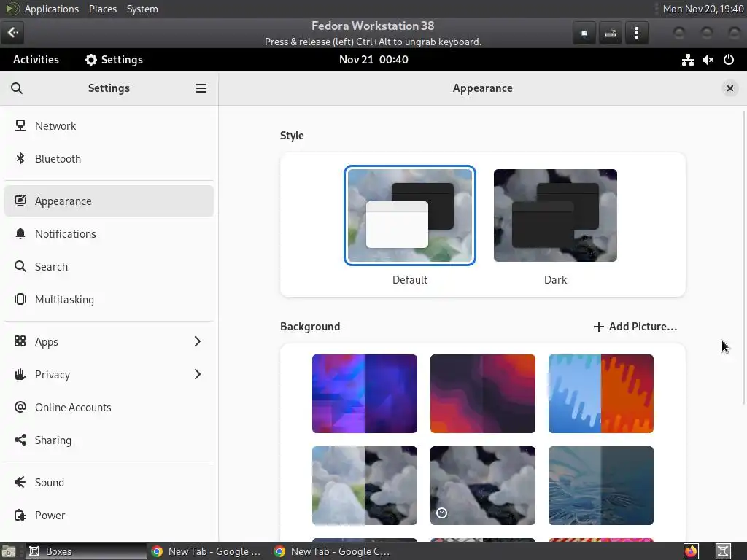Select the Default light style

tap(410, 215)
